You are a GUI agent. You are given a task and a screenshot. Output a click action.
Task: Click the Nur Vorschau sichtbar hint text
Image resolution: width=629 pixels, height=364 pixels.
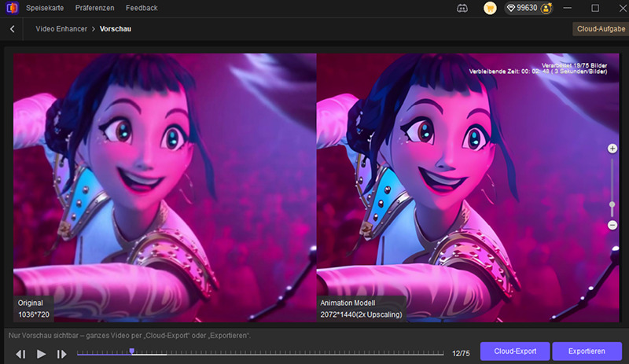pyautogui.click(x=130, y=336)
